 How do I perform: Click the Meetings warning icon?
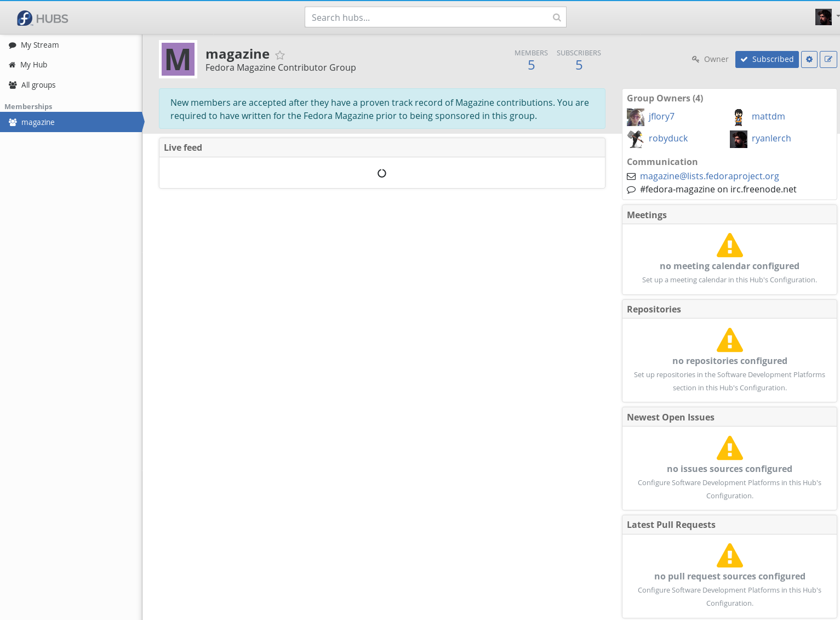click(x=730, y=245)
